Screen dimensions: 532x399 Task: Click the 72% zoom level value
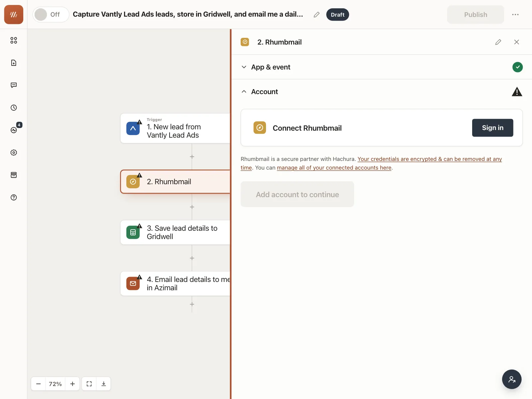click(x=55, y=384)
